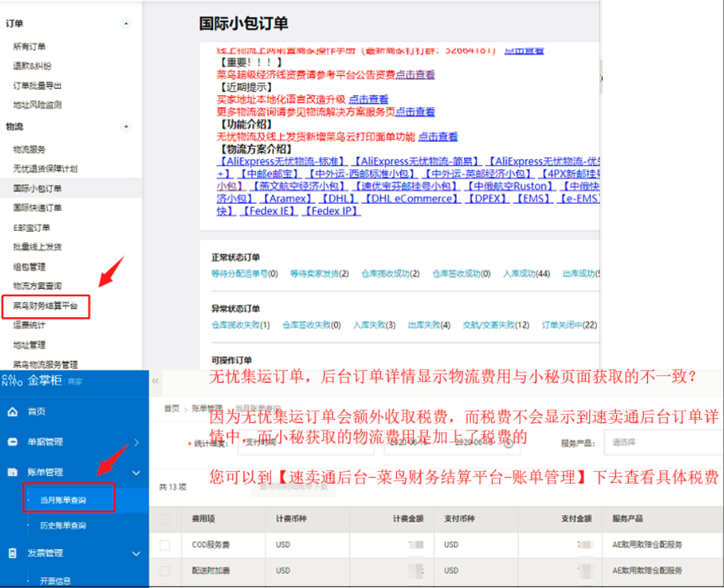The height and width of the screenshot is (588, 724).
Task: Open 燕文航空经济小包 link
Action: coord(299,187)
